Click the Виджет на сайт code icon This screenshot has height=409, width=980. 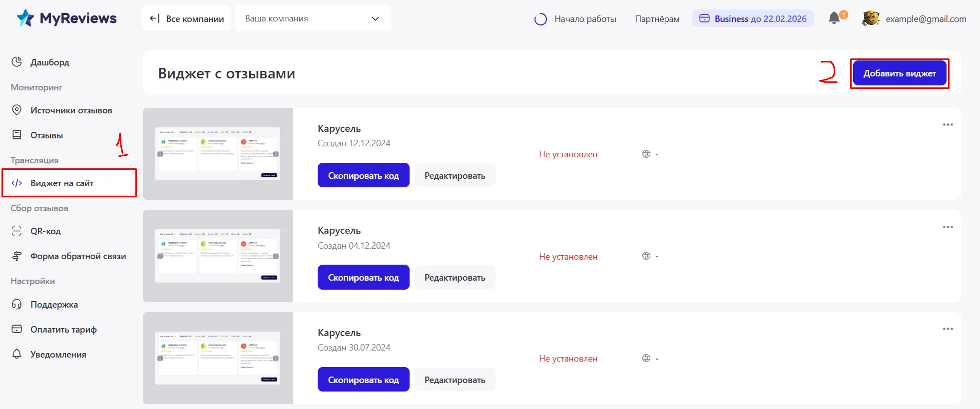click(x=17, y=183)
